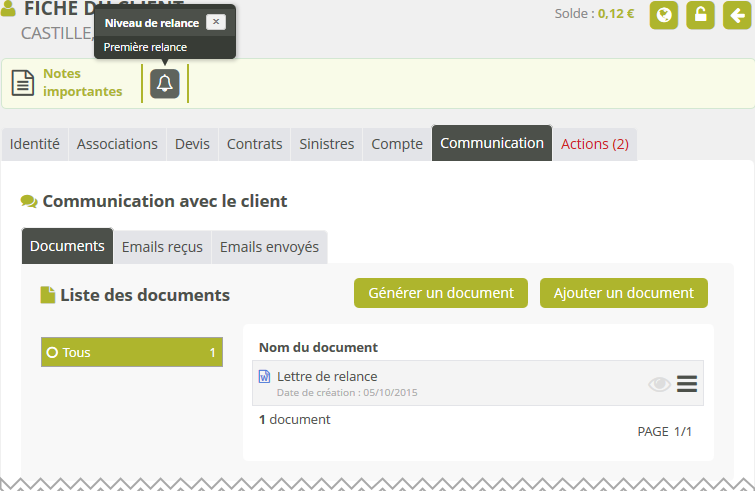Open the Lettre de relance document

[327, 376]
